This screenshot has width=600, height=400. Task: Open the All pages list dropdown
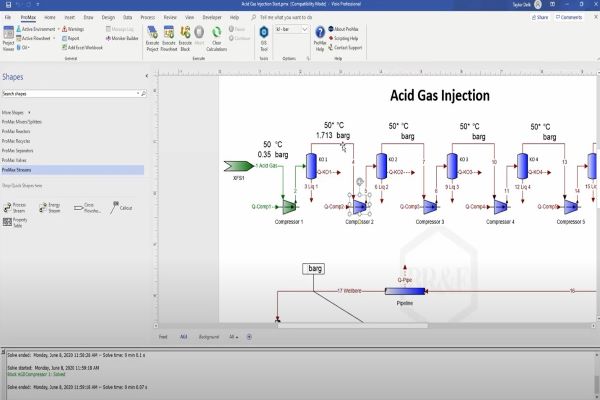233,337
